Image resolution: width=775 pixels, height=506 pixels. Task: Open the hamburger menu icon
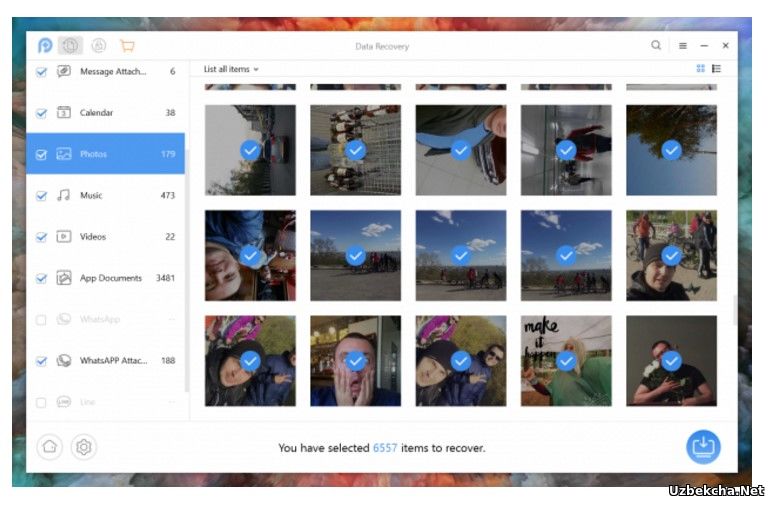pyautogui.click(x=683, y=45)
